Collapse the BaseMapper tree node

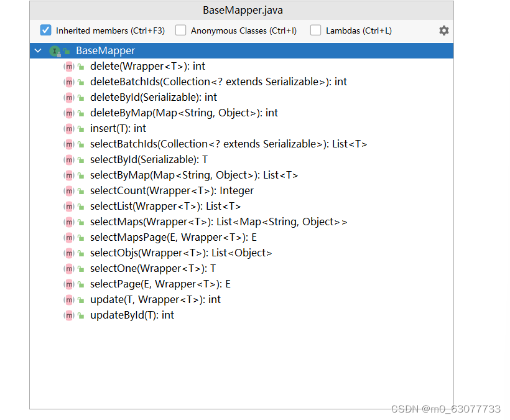click(x=37, y=50)
